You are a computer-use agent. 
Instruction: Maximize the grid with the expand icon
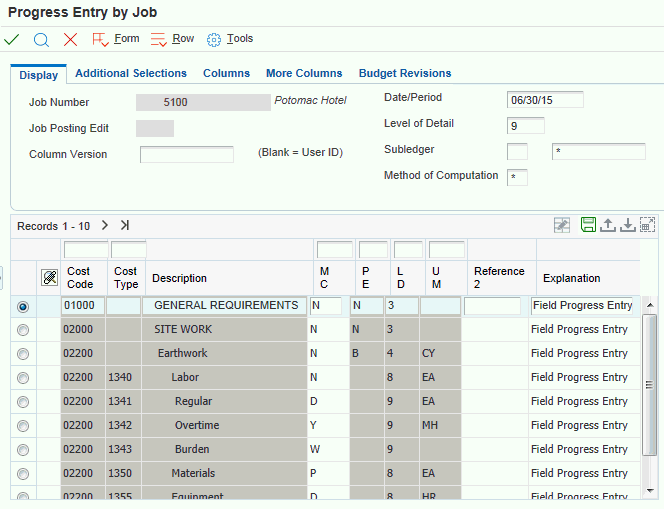[647, 225]
